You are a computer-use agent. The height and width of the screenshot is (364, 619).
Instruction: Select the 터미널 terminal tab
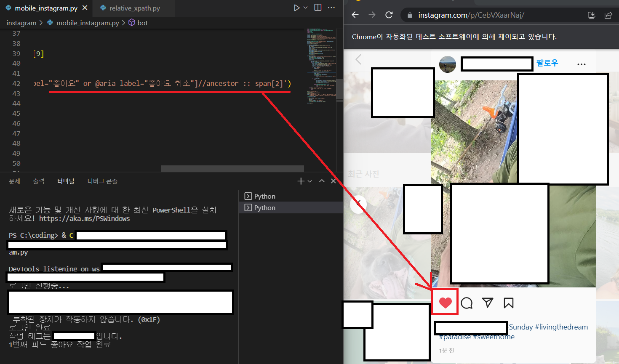coord(66,181)
